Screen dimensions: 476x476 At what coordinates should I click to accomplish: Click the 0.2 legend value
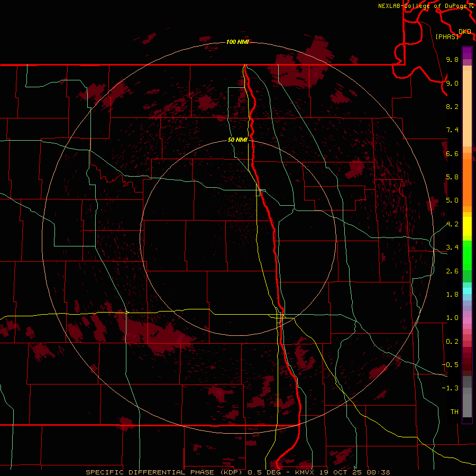click(x=452, y=342)
